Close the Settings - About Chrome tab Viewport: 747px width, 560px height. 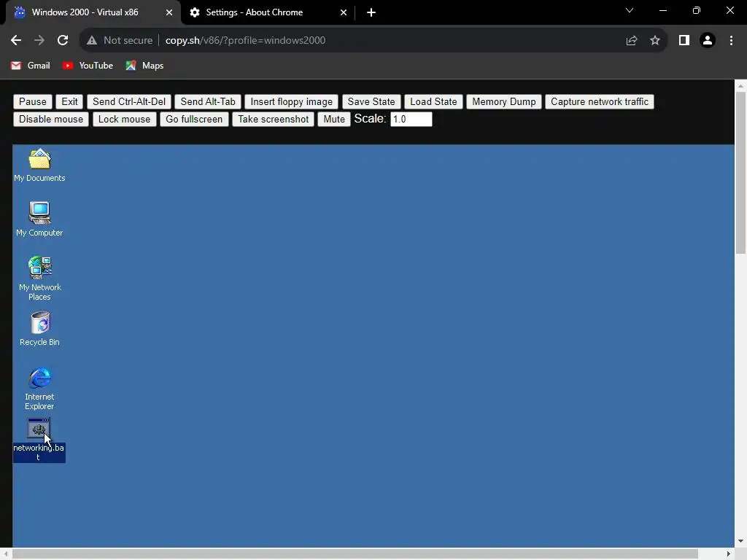[x=344, y=12]
